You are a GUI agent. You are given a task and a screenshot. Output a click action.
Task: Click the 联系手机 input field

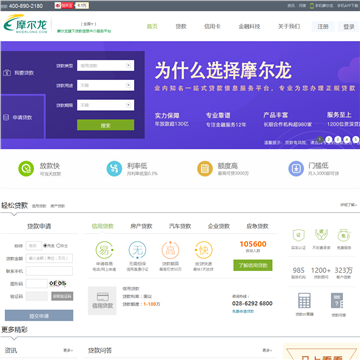(x=49, y=271)
